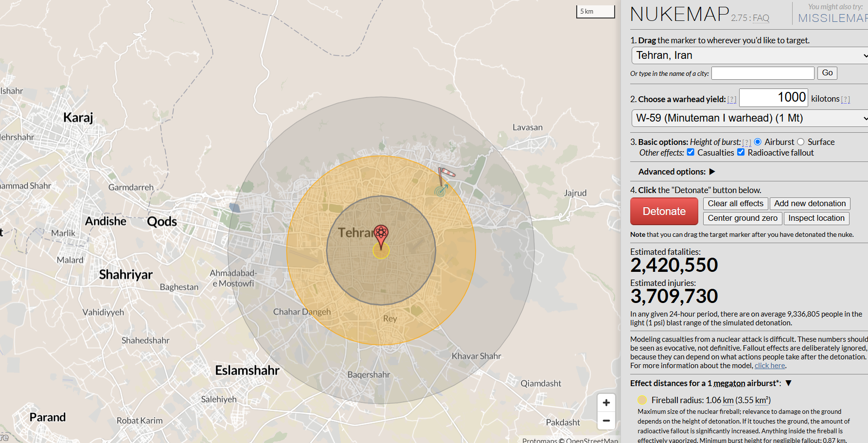Click Inspect location button
The image size is (868, 443).
click(x=816, y=218)
